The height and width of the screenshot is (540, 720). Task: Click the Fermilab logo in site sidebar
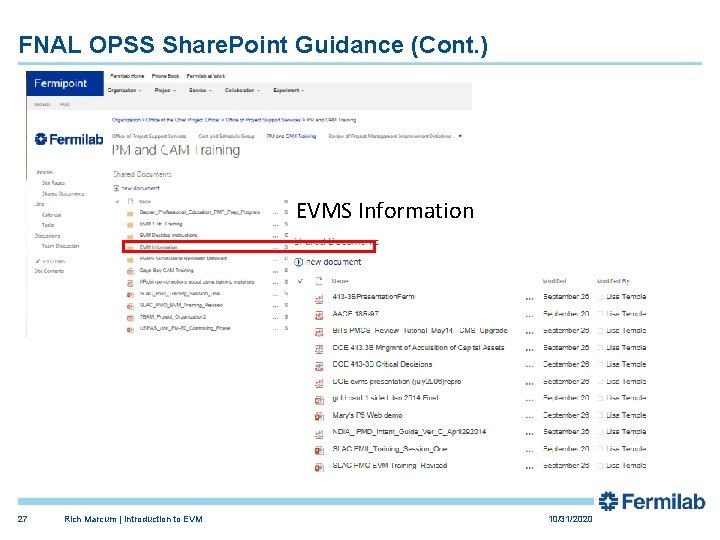click(x=68, y=139)
